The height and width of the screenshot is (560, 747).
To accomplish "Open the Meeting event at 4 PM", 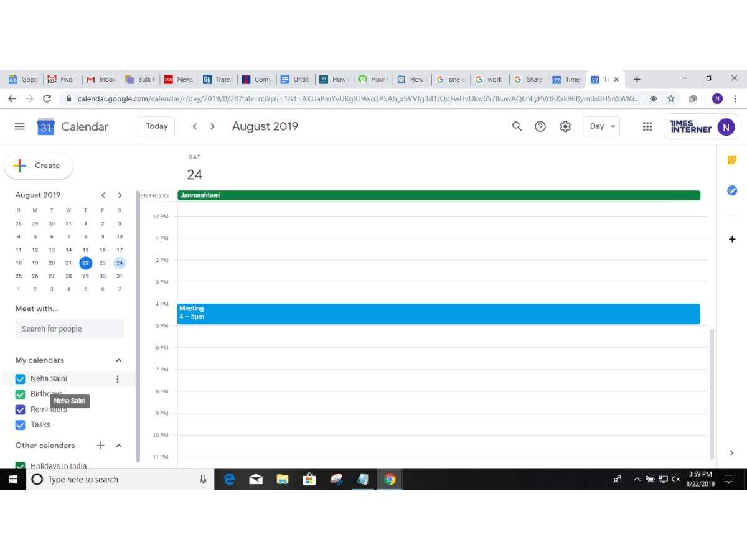I will (x=436, y=313).
